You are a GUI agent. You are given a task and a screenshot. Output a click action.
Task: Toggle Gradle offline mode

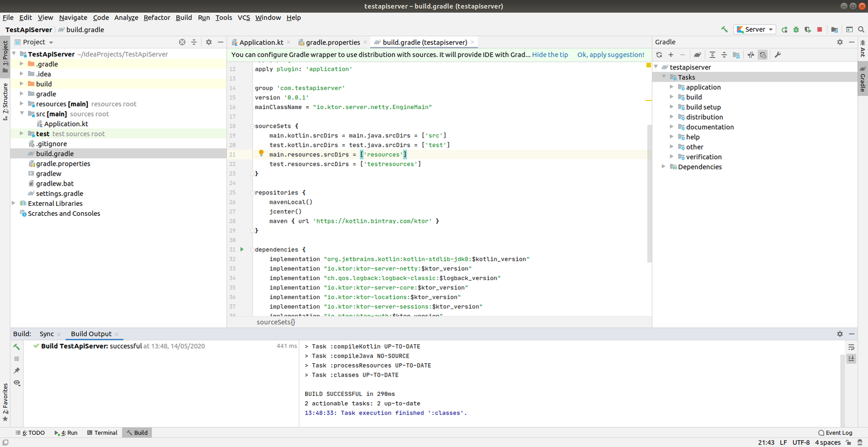(x=751, y=55)
